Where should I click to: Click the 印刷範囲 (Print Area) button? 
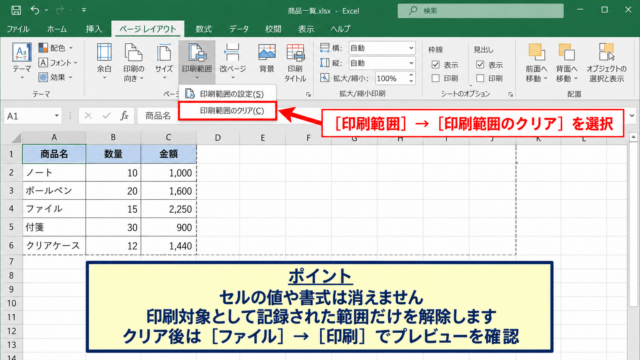(x=197, y=61)
